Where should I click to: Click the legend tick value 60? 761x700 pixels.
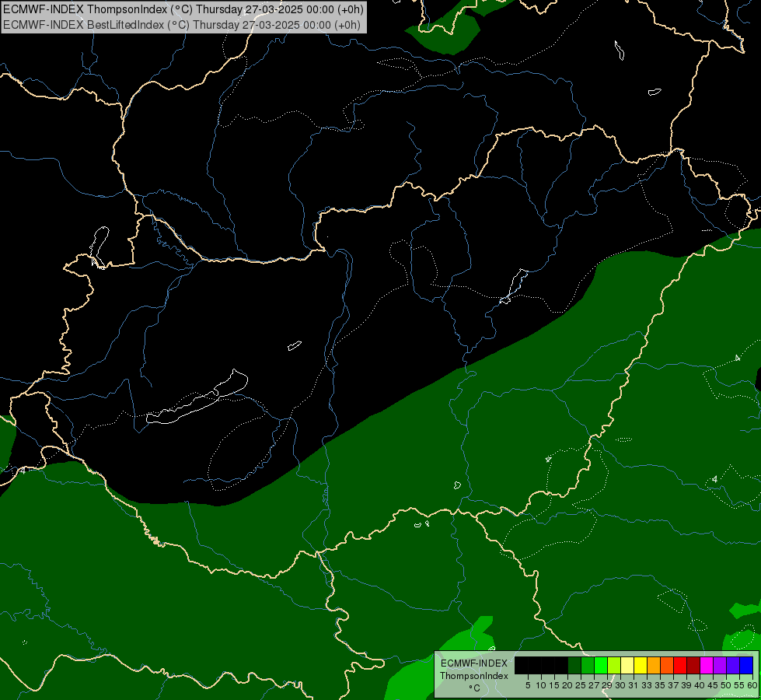coord(752,685)
